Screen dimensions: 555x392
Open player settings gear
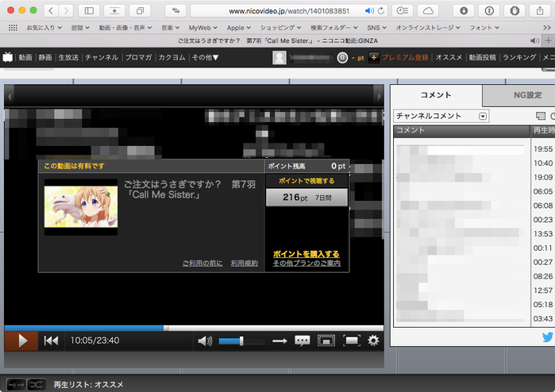click(373, 340)
